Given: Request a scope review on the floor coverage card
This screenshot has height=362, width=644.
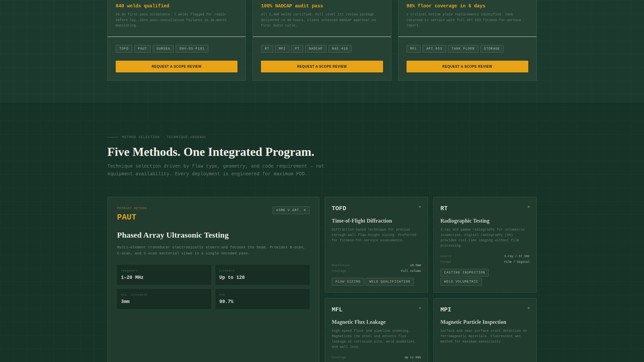Looking at the screenshot, I should tap(467, 66).
